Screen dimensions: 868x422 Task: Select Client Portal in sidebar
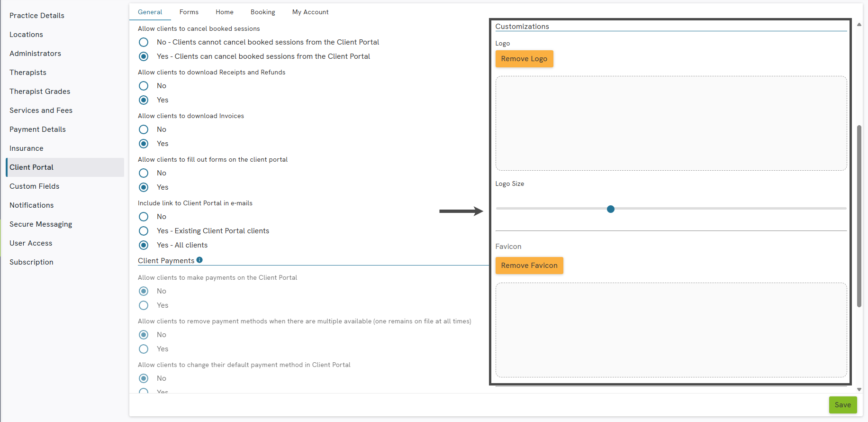pyautogui.click(x=65, y=167)
